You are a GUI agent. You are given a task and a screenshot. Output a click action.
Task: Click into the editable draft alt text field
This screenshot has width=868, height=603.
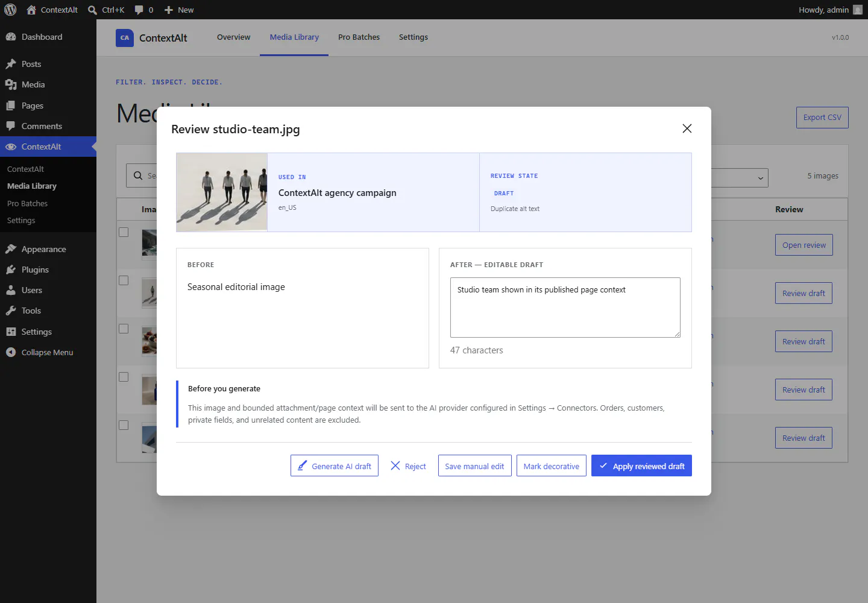tap(565, 308)
